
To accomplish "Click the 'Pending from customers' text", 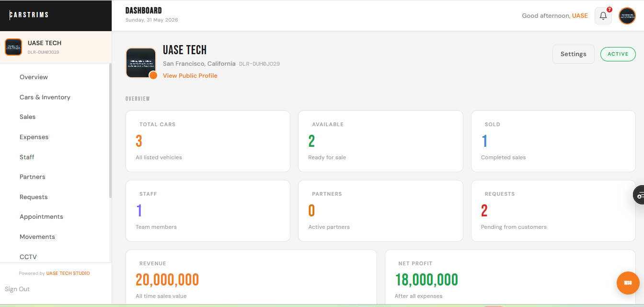I will [x=514, y=227].
